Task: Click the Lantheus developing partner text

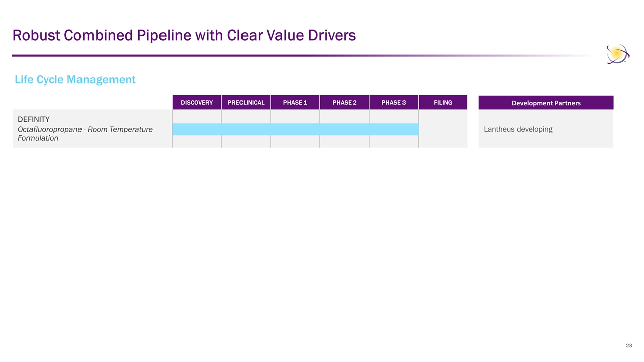Action: pos(518,129)
